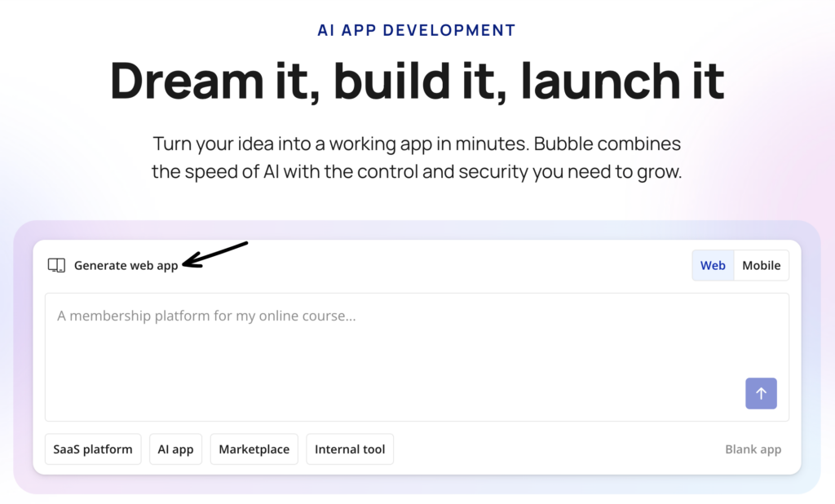Click the "Dream it, build it, launch it" headline
Viewport: 835px width, 504px height.
pos(417,81)
